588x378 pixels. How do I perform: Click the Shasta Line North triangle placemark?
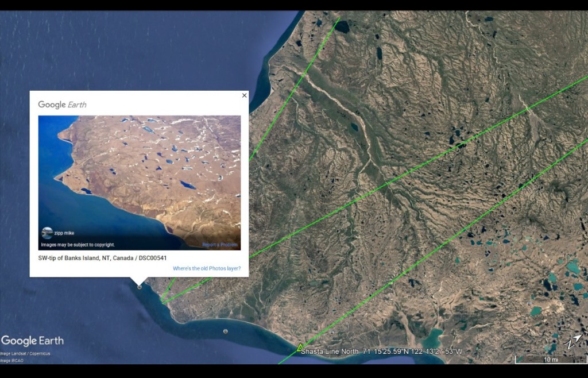point(299,347)
